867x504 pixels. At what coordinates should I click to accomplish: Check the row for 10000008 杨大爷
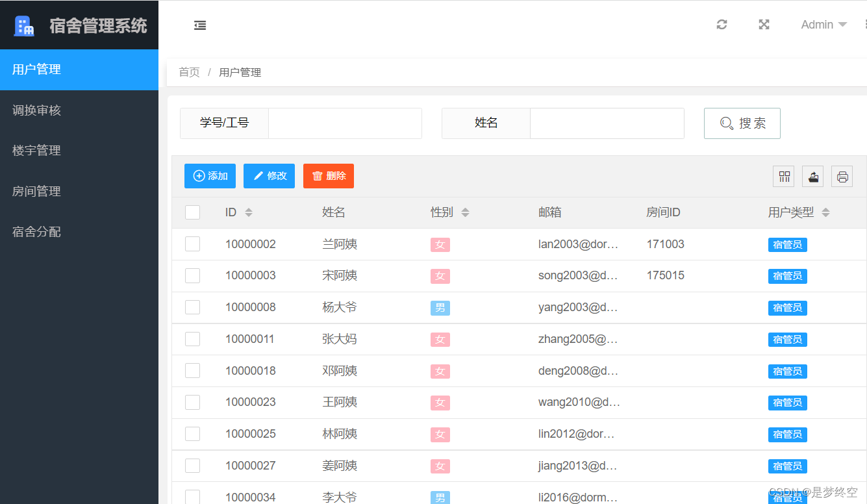(x=193, y=307)
